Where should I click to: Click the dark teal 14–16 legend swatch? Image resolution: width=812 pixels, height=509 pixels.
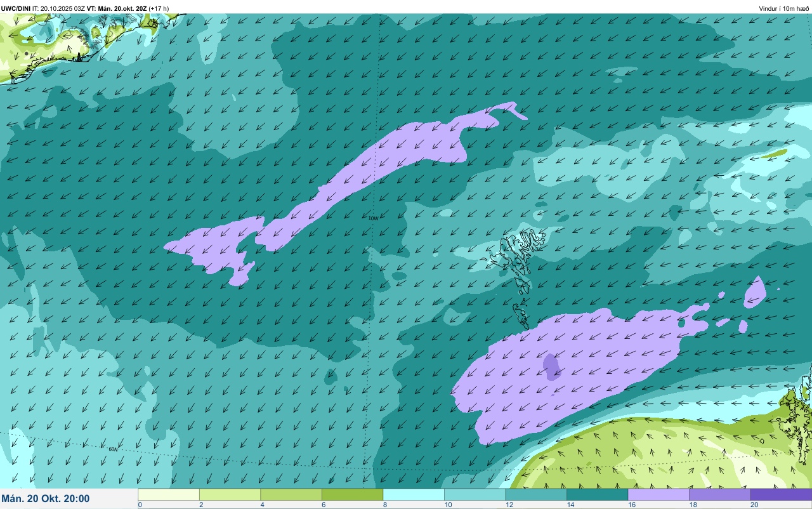pos(597,494)
